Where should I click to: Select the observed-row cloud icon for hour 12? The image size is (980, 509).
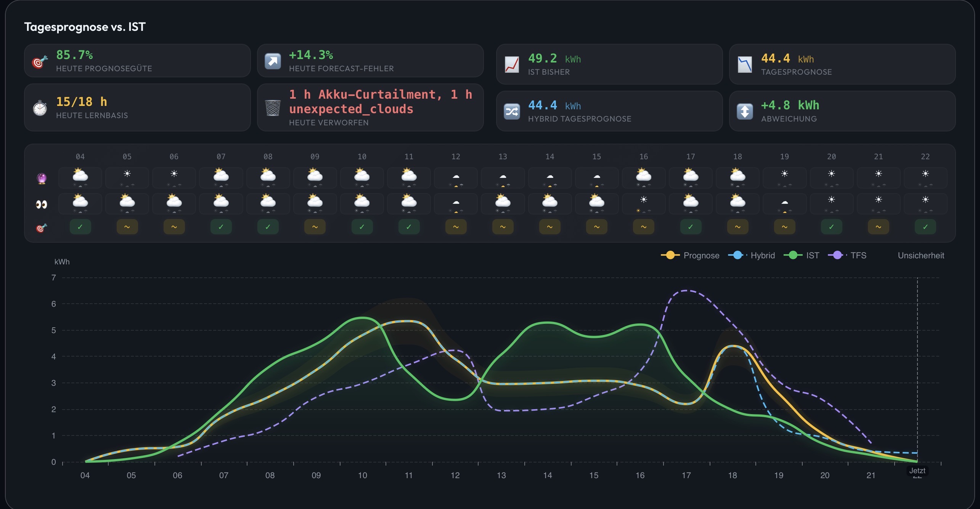[x=456, y=202]
